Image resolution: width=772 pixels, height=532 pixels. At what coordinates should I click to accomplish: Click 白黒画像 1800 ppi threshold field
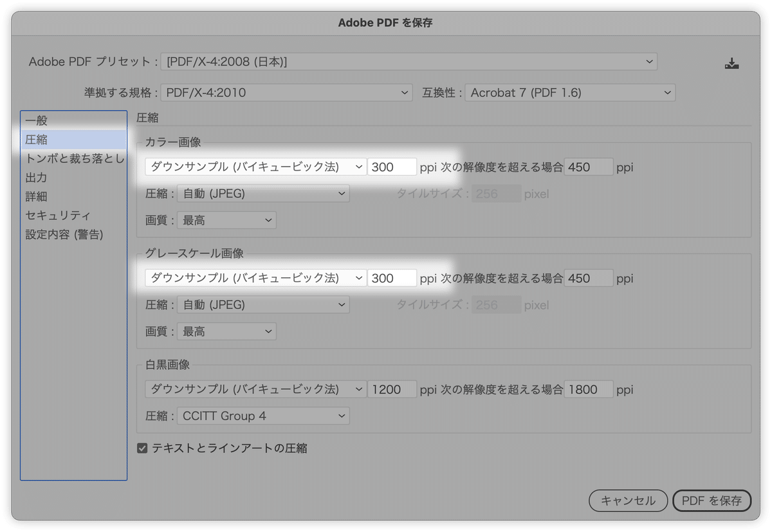pyautogui.click(x=589, y=389)
